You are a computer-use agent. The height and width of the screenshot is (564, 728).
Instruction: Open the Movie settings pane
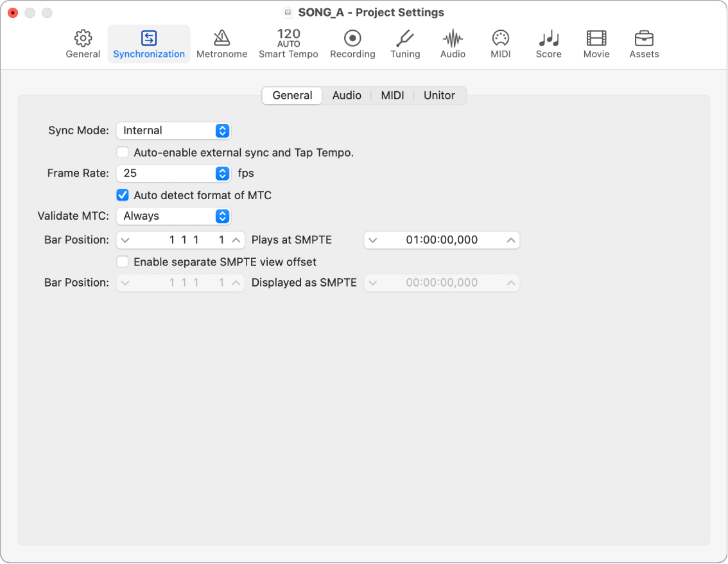[596, 44]
